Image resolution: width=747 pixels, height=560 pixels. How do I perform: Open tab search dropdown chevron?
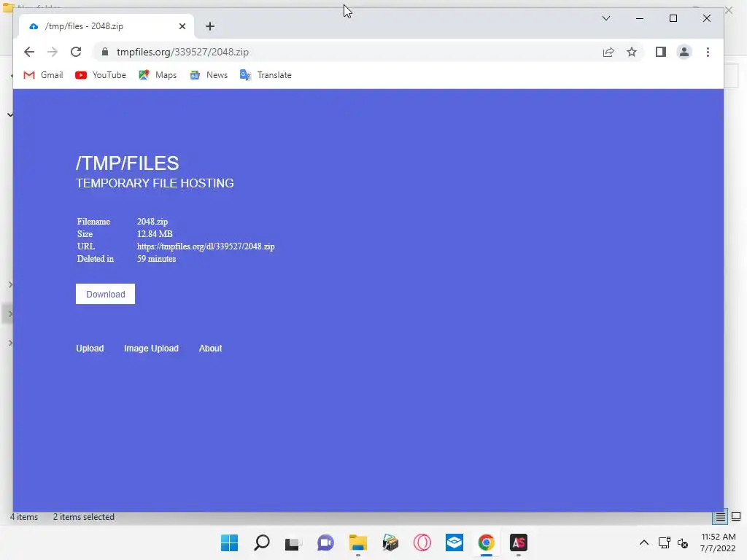[606, 18]
